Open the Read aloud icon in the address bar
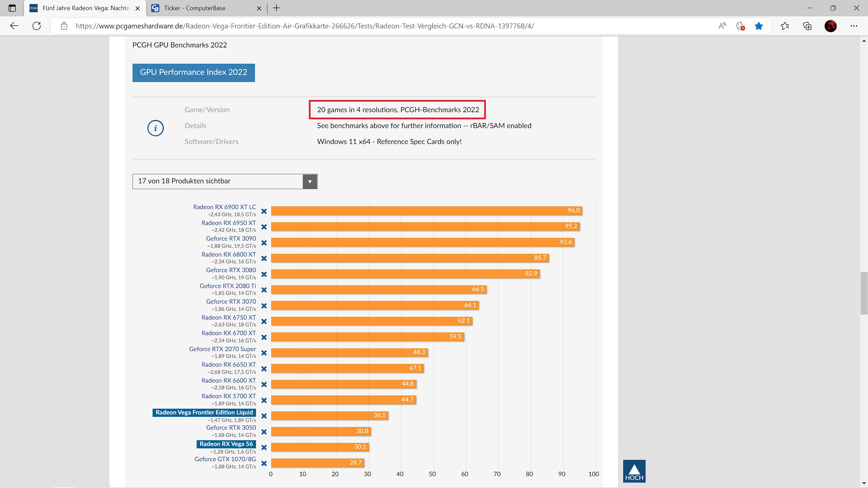The height and width of the screenshot is (488, 868). (722, 26)
